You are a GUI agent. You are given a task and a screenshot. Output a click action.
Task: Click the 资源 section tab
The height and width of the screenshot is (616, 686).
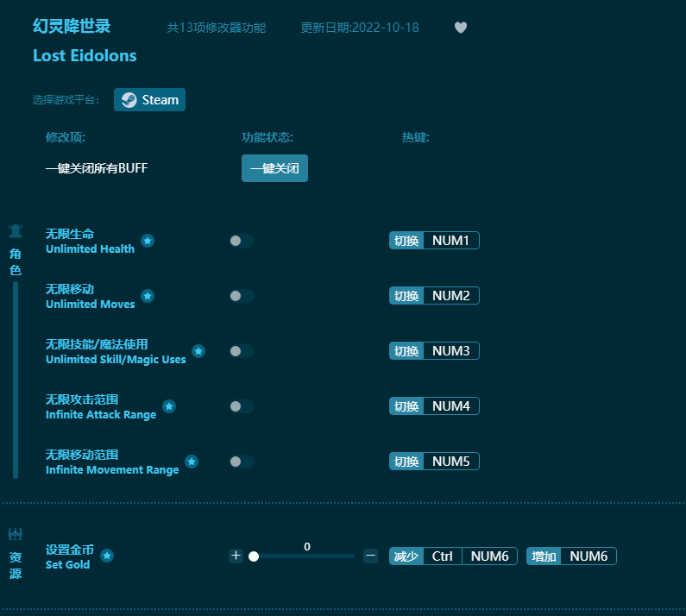tap(16, 565)
